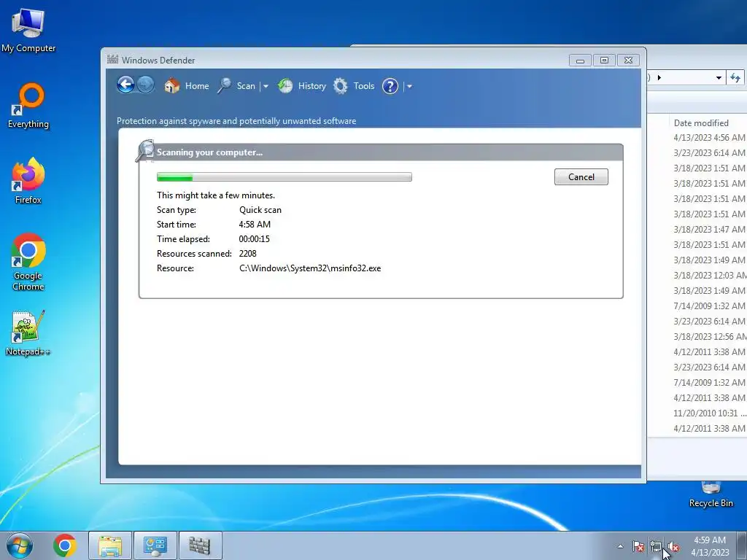Click the refresh button in Explorer window
The width and height of the screenshot is (747, 560).
[735, 77]
